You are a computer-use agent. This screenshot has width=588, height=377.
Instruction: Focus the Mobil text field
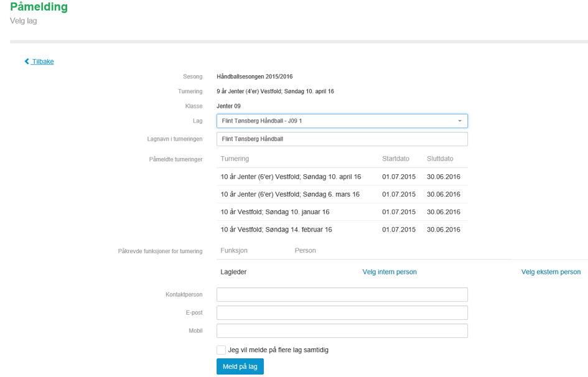point(342,330)
